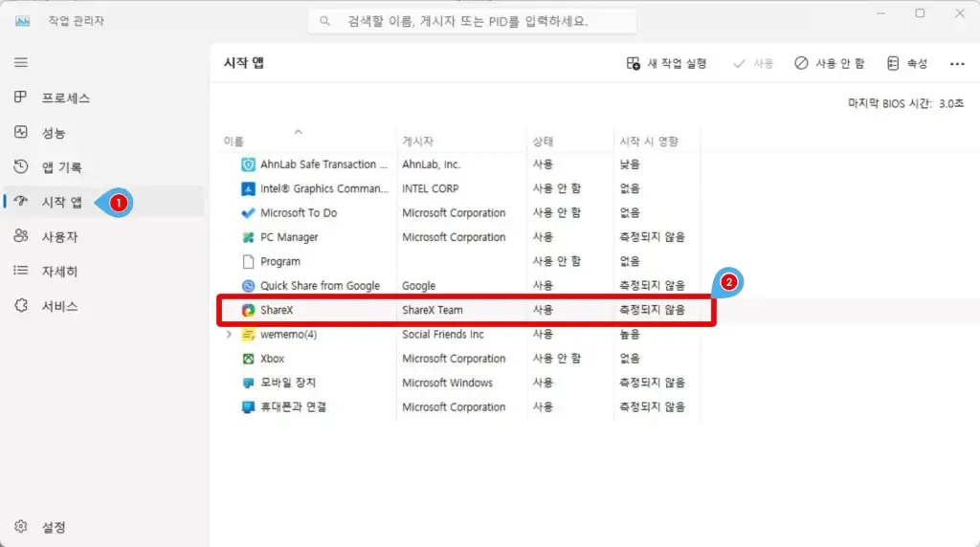Image resolution: width=980 pixels, height=547 pixels.
Task: Click the 높음 impact cell for wememo
Action: point(630,335)
